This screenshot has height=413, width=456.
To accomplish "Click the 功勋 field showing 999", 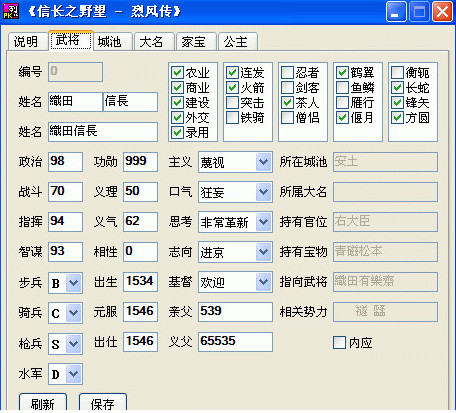I will click(140, 162).
